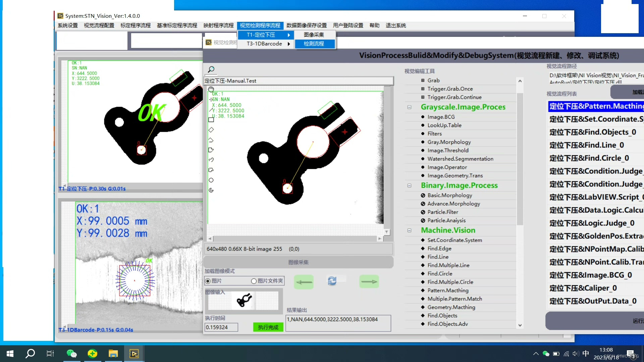Select the hand pan tool
This screenshot has width=644, height=362.
(211, 89)
